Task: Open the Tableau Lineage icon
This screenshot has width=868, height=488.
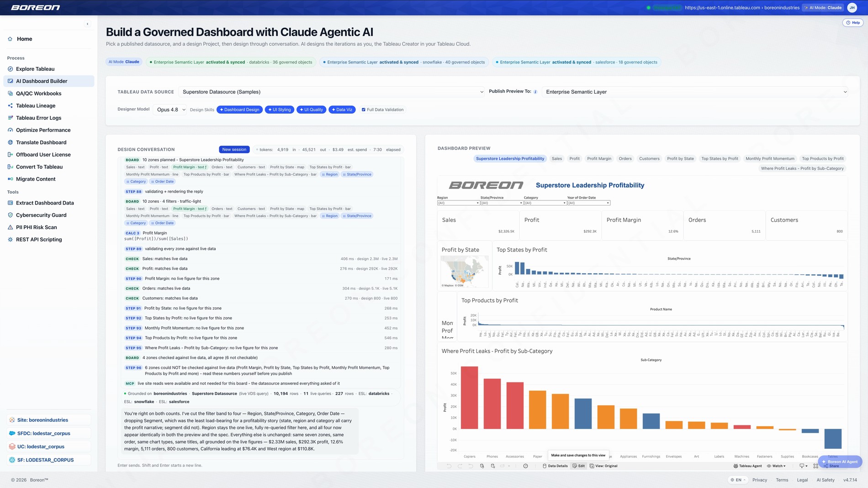Action: tap(10, 105)
